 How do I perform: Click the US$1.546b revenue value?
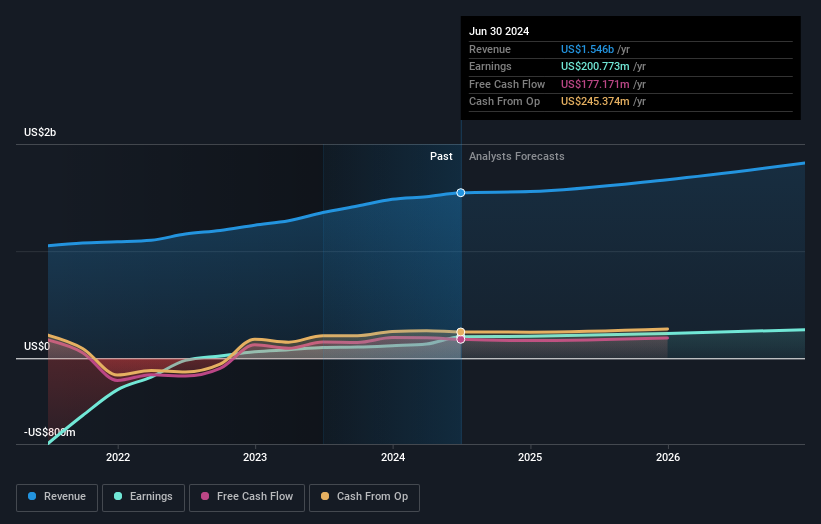(587, 49)
